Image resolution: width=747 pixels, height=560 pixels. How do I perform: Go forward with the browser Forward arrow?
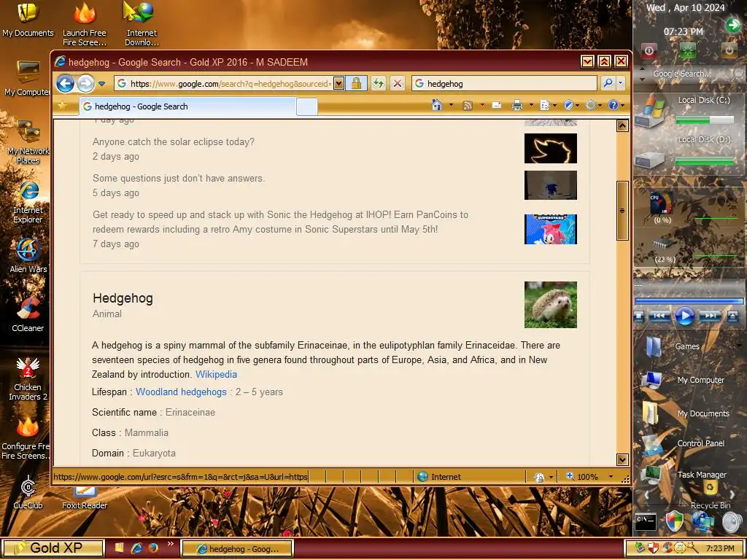86,84
